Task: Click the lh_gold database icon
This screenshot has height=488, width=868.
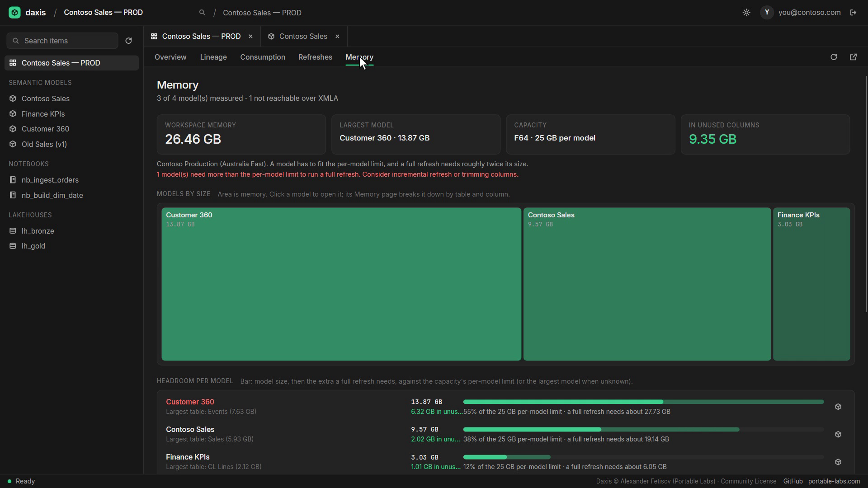Action: [x=13, y=246]
